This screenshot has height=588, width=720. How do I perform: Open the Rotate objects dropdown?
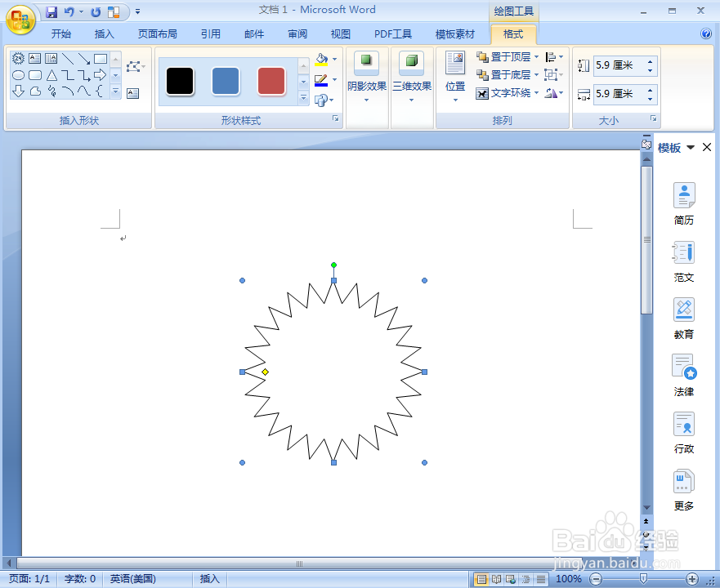coord(554,93)
